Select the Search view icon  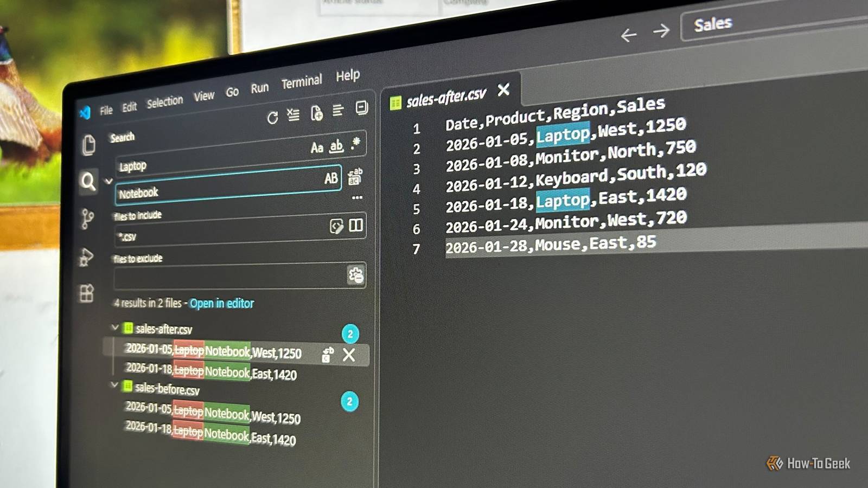[x=88, y=181]
